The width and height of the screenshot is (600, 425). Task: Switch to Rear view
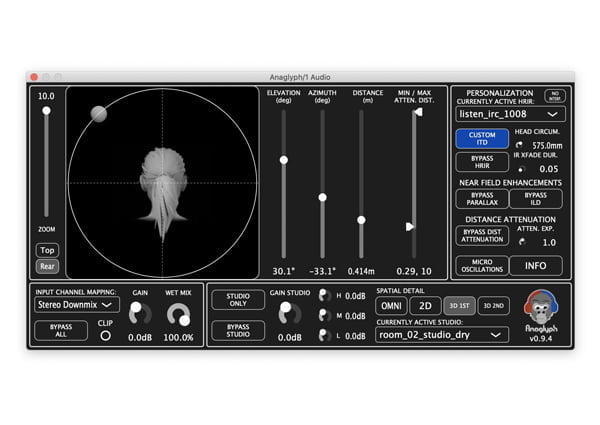pos(47,266)
